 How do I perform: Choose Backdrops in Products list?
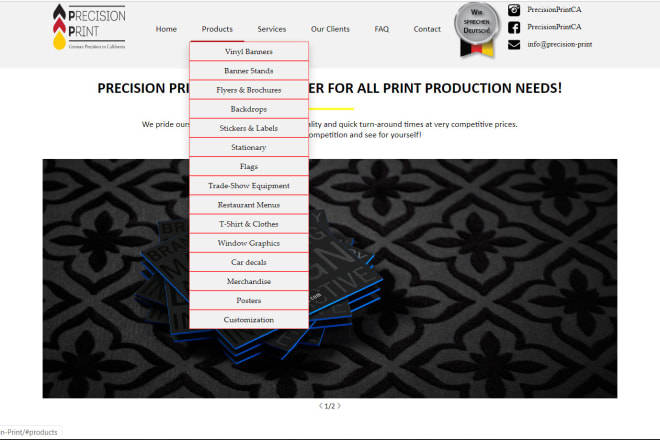(249, 109)
